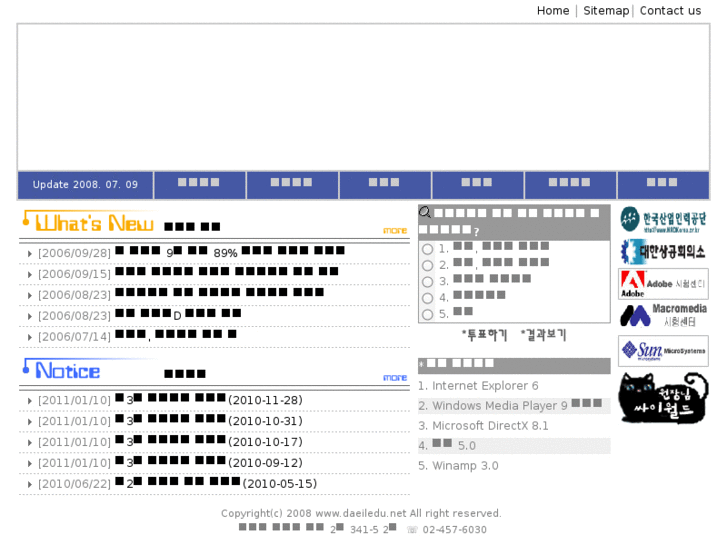Open the [2006/09/15] news item
The image size is (727, 545).
227,272
